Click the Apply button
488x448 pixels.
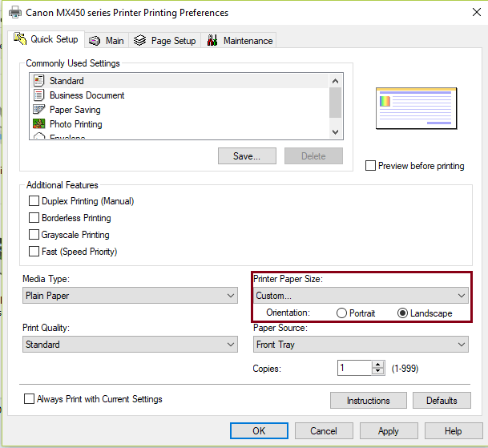coord(389,431)
